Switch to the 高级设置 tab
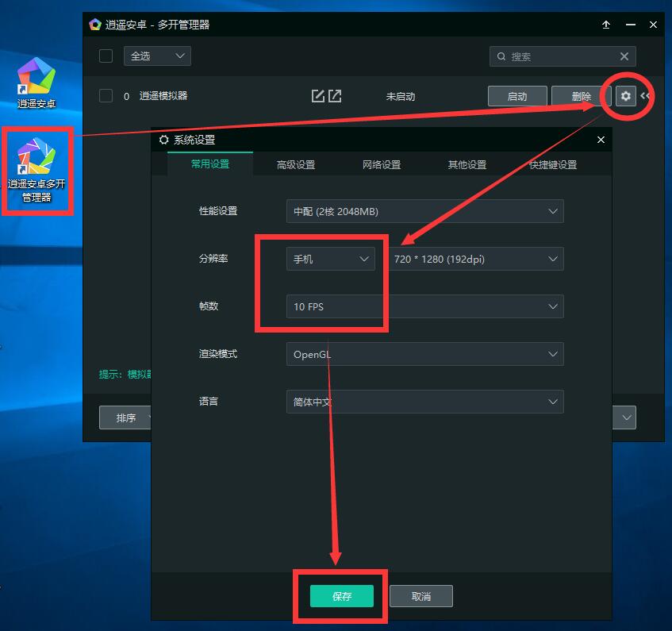This screenshot has height=631, width=672. 296,164
